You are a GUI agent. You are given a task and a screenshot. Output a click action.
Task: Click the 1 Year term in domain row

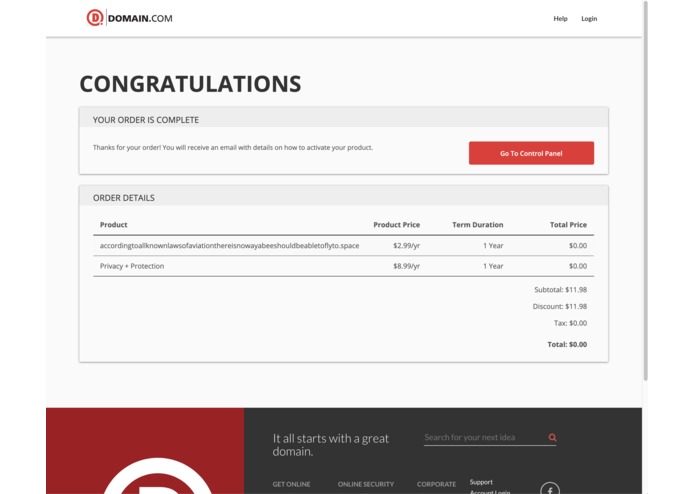tap(493, 245)
